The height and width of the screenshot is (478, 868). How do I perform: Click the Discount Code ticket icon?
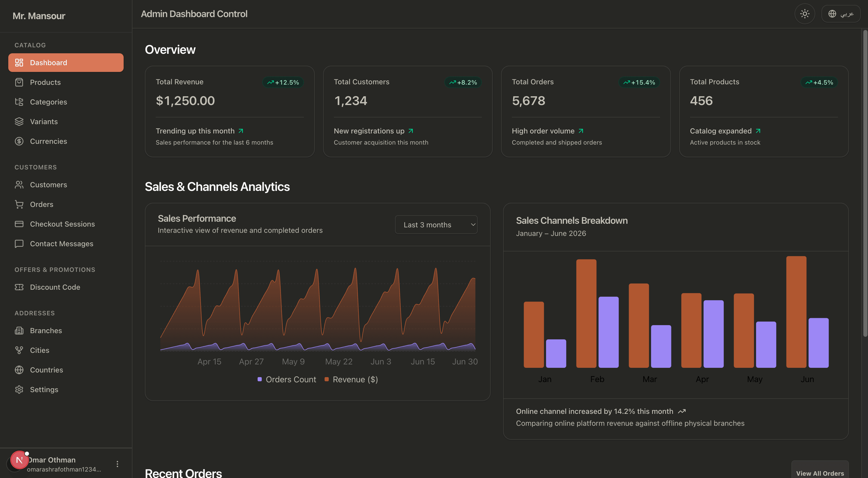19,287
